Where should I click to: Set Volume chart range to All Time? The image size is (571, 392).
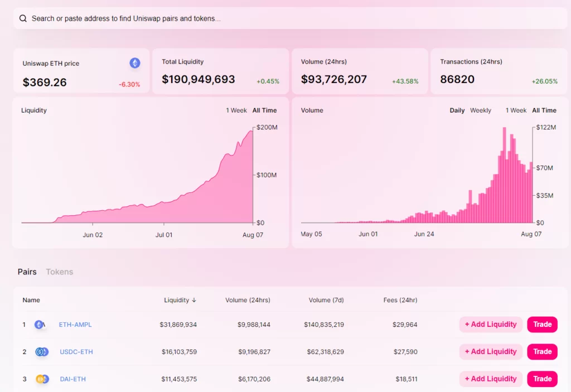[544, 110]
